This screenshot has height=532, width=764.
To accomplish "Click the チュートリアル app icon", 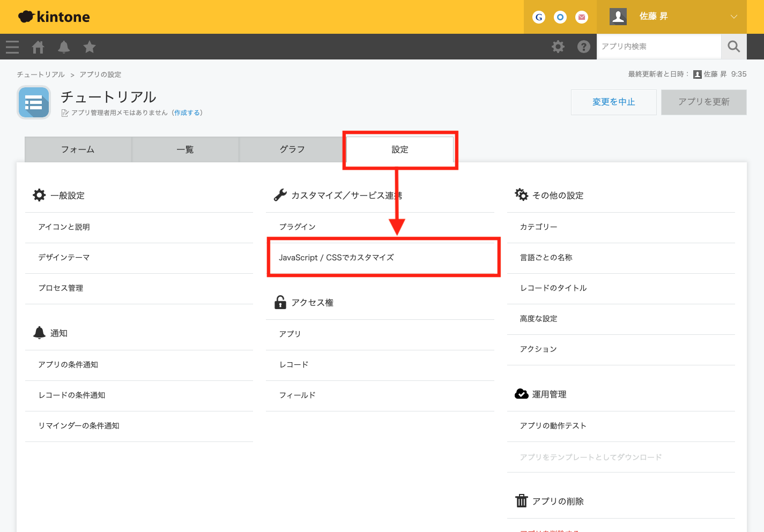I will pyautogui.click(x=34, y=102).
